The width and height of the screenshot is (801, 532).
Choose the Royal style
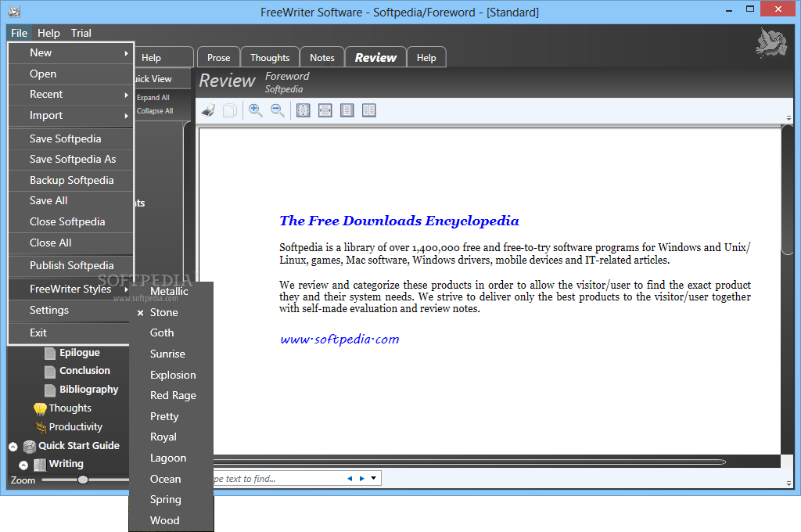pos(171,437)
